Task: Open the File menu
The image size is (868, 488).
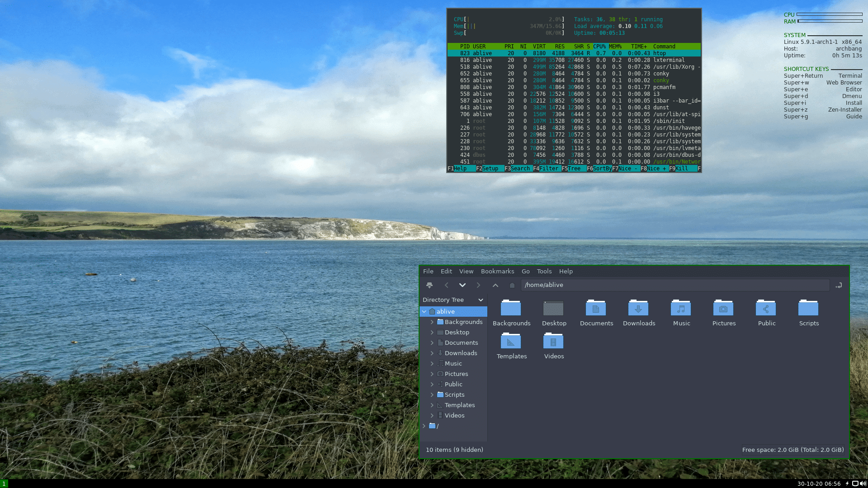Action: tap(428, 271)
